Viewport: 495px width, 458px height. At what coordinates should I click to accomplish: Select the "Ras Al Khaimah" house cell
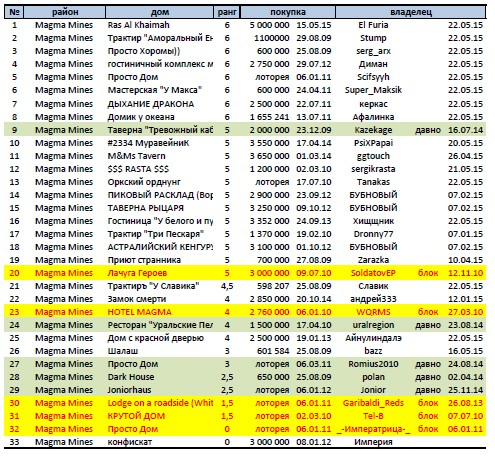(138, 25)
